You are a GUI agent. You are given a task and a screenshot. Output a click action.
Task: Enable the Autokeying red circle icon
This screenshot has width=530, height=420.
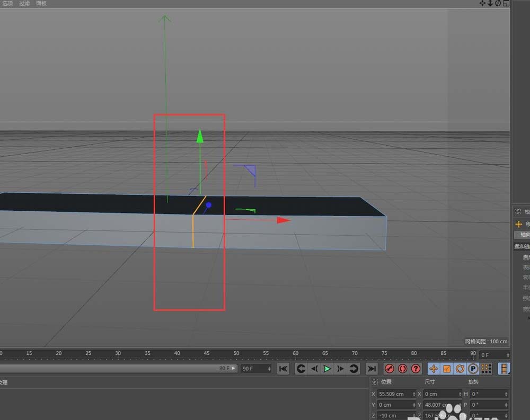coord(403,369)
